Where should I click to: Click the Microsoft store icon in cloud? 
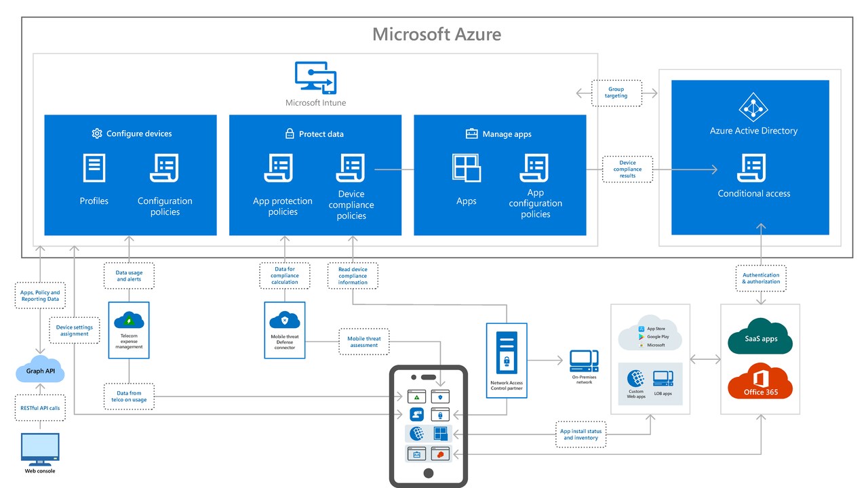[x=641, y=345]
